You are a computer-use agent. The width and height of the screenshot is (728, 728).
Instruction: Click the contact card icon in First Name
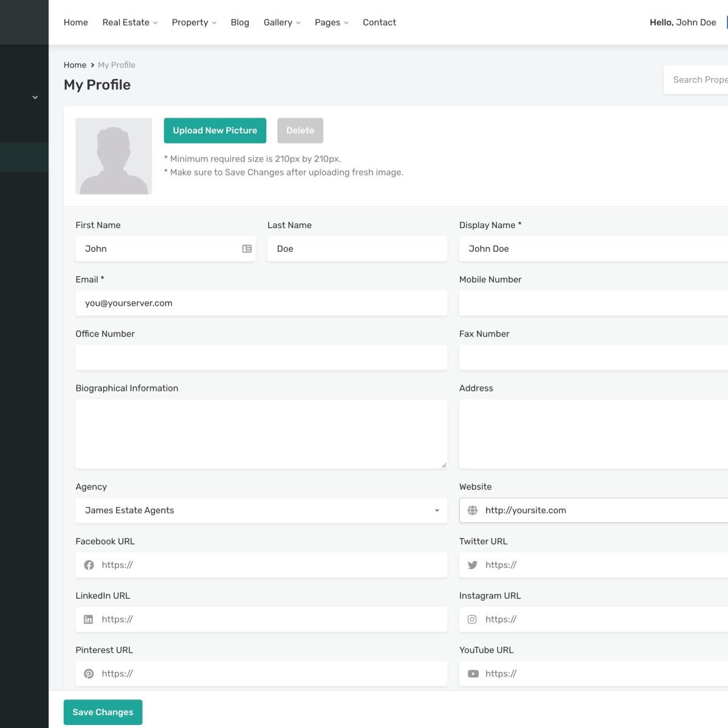[247, 249]
